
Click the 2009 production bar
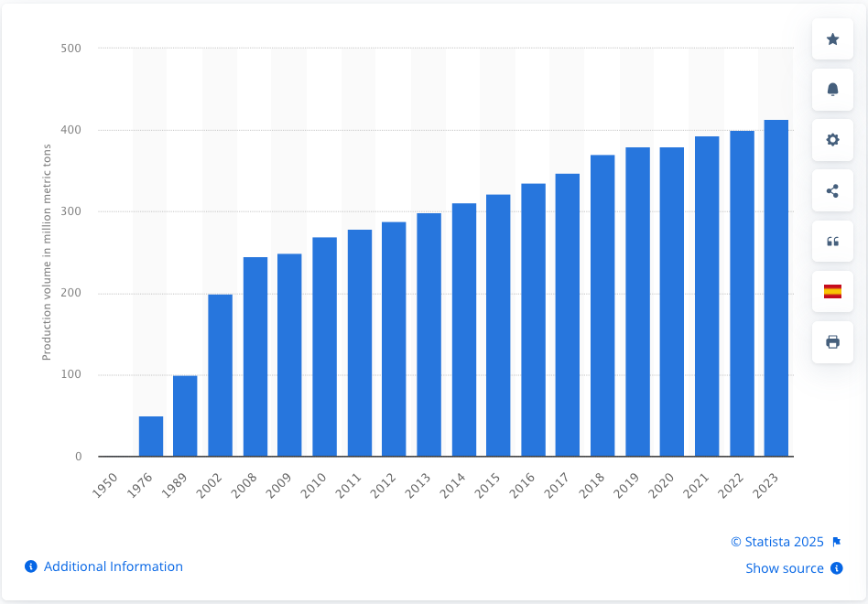pyautogui.click(x=289, y=355)
